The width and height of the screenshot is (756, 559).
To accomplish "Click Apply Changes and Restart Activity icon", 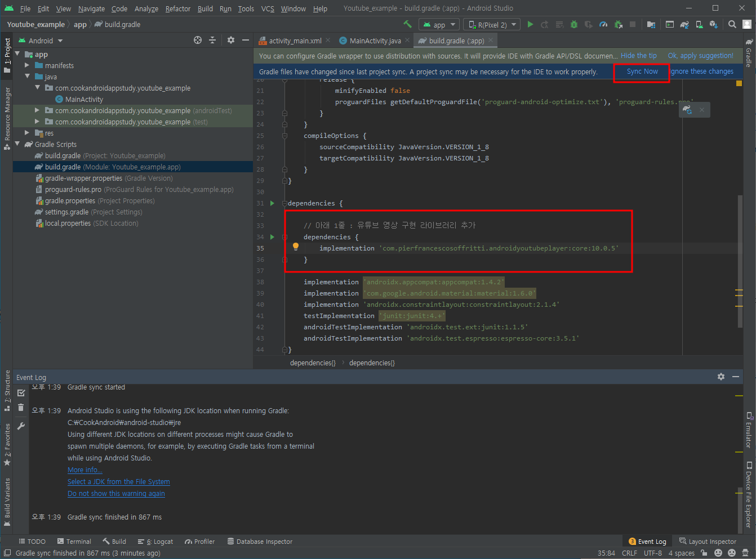I will [x=545, y=24].
